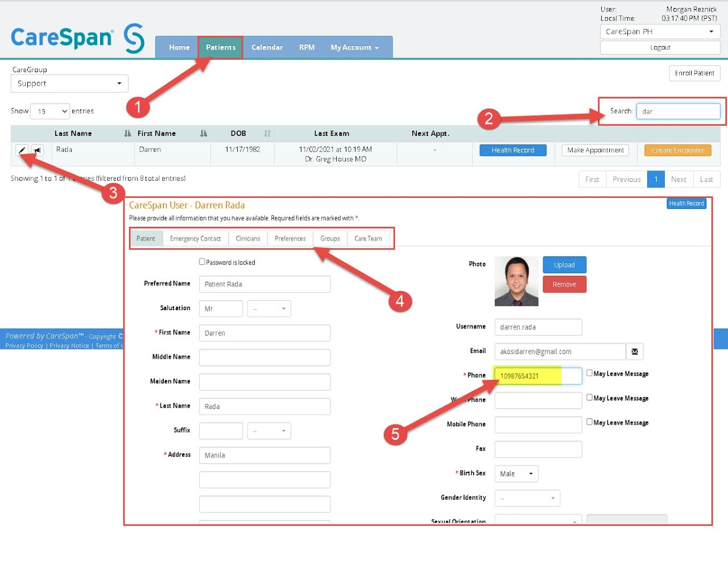
Task: Open the Show entries count dropdown
Action: (50, 111)
